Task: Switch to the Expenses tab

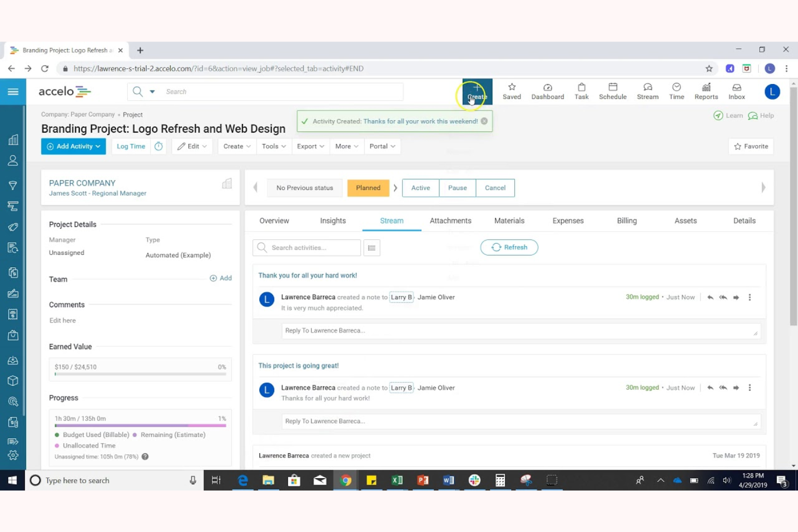Action: click(568, 221)
